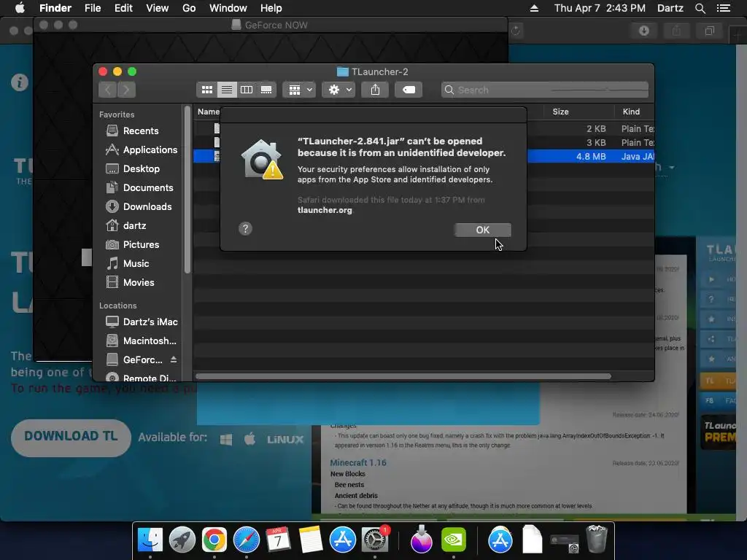
Task: Open the Apple menu
Action: [x=20, y=8]
